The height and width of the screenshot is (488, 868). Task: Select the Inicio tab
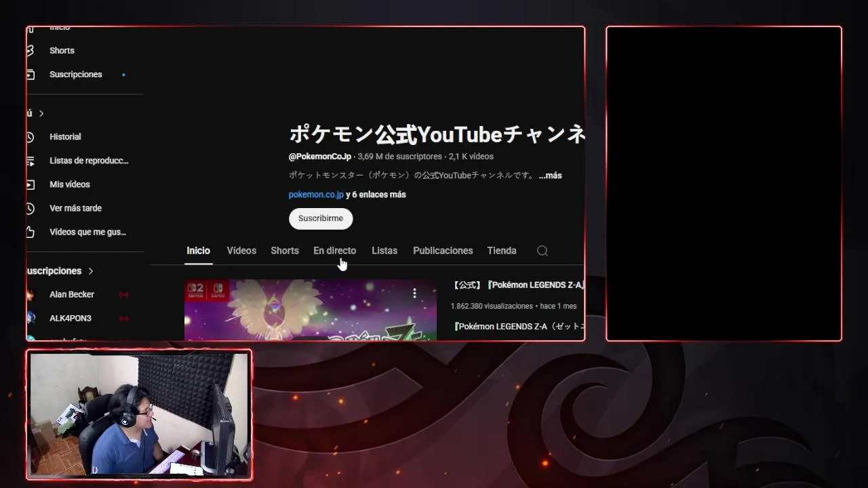coord(199,251)
